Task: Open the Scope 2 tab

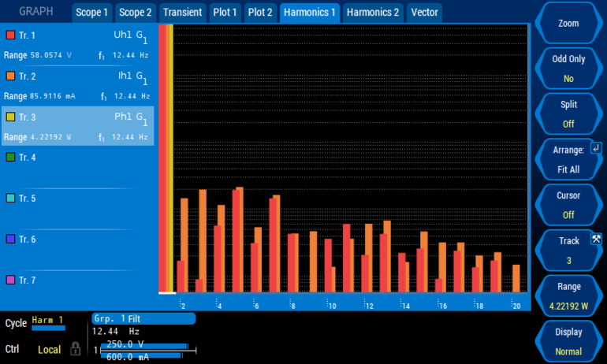Action: [135, 13]
